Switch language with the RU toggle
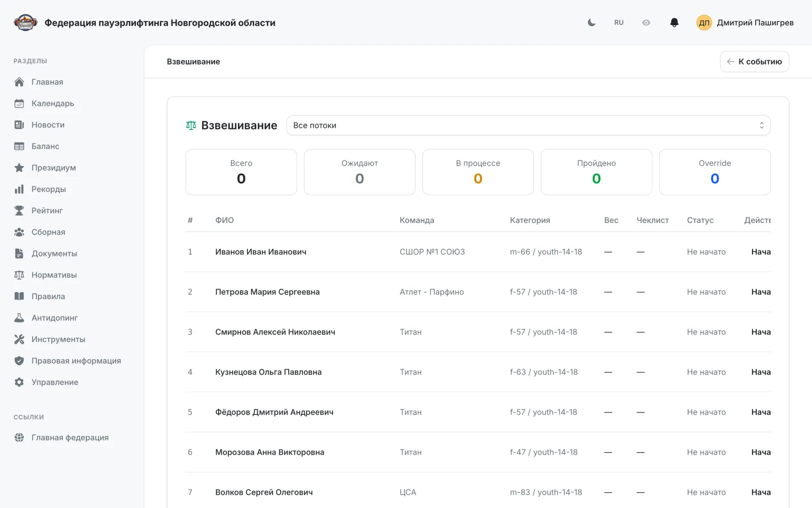The width and height of the screenshot is (812, 508). [x=619, y=22]
